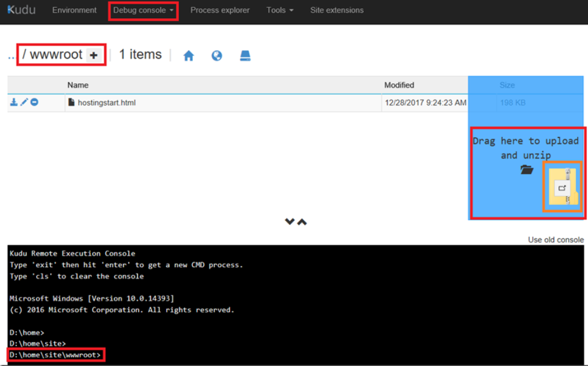Screen dimensions: 588x366
Task: Click the 'Kudu Remote Execution Console' line
Action: click(72, 253)
